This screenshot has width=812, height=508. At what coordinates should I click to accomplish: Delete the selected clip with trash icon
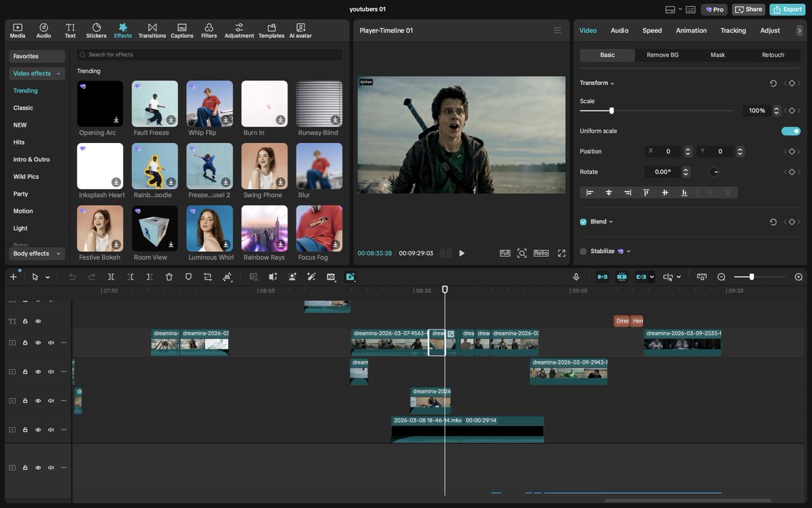tap(169, 277)
